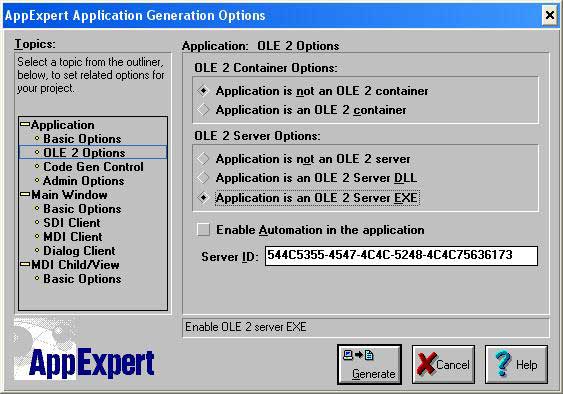The image size is (563, 394).
Task: Click the 'Server ID:' label
Action: coord(230,256)
